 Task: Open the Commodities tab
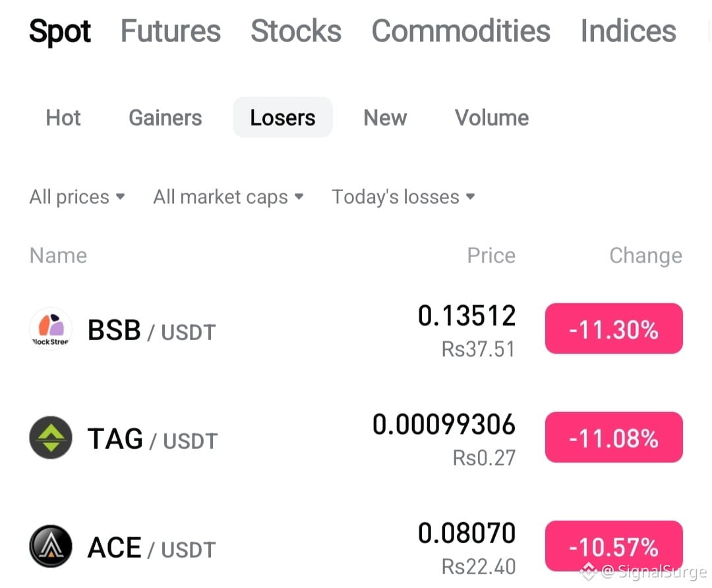point(461,31)
